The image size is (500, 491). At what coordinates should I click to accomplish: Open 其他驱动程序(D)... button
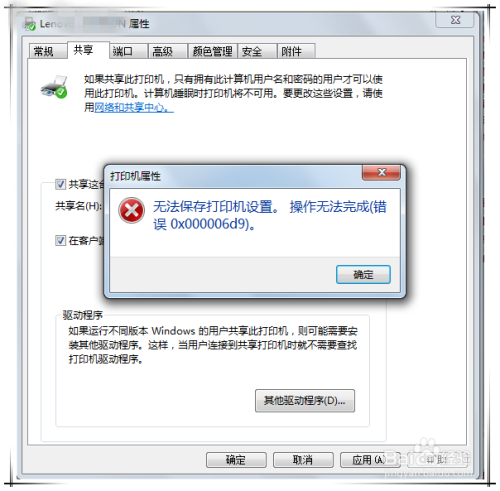pos(305,401)
